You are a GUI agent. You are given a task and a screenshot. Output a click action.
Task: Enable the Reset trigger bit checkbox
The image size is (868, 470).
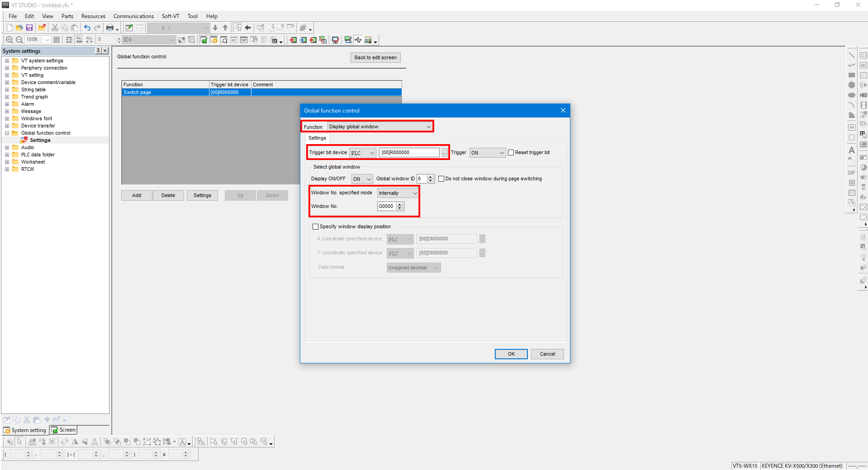click(x=511, y=153)
